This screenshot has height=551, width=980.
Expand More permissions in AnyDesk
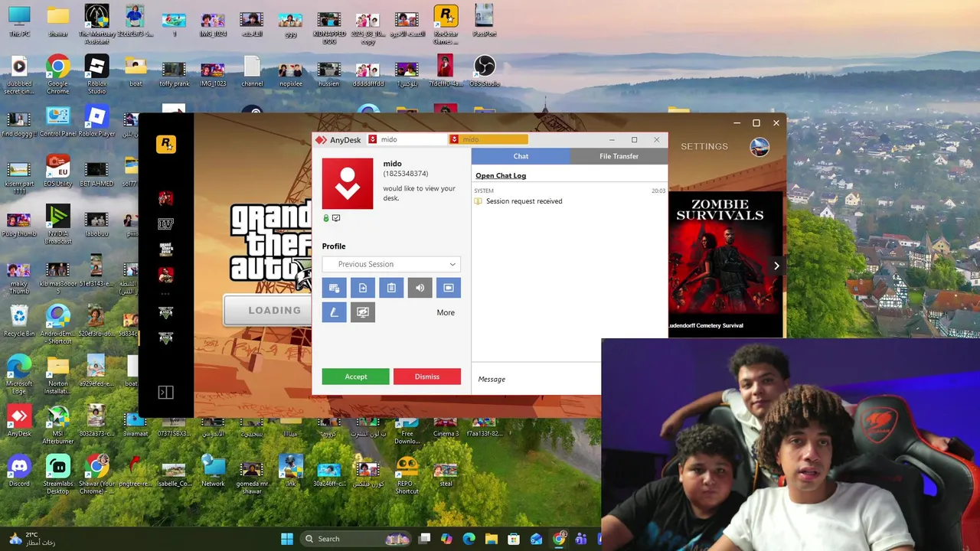pyautogui.click(x=446, y=312)
